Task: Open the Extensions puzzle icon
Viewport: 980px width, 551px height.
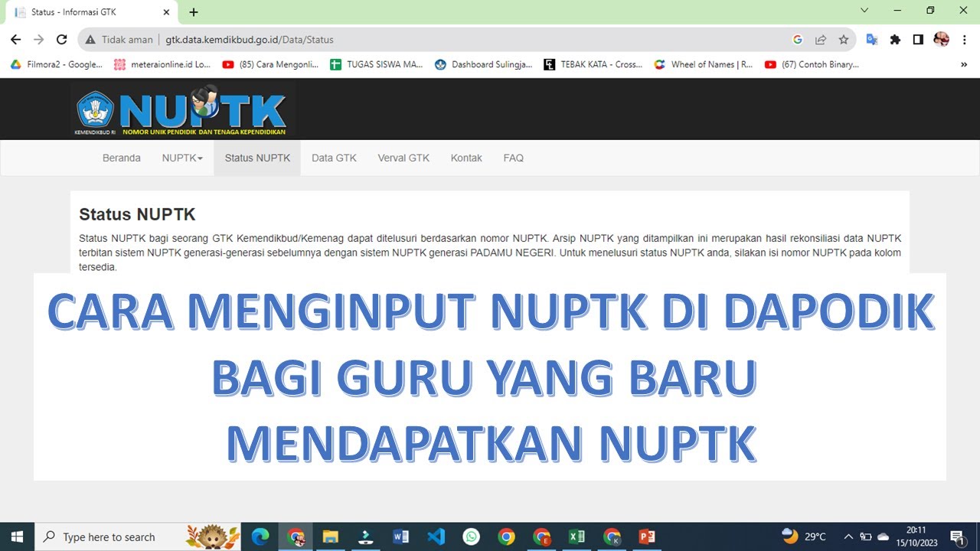Action: (x=895, y=40)
